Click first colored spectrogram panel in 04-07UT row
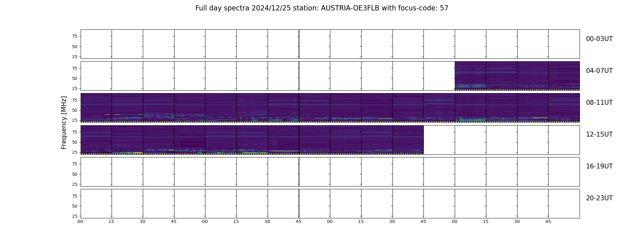Viewport: 644px width, 245px height. (470, 76)
